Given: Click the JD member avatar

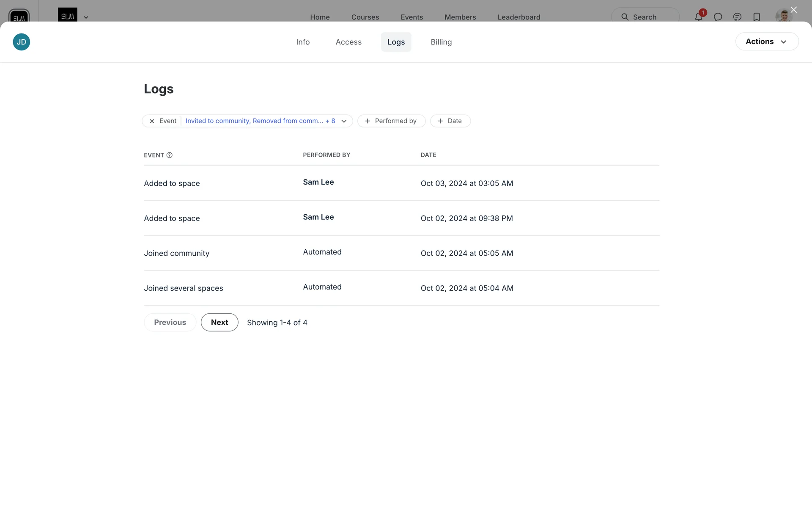Looking at the screenshot, I should point(21,42).
